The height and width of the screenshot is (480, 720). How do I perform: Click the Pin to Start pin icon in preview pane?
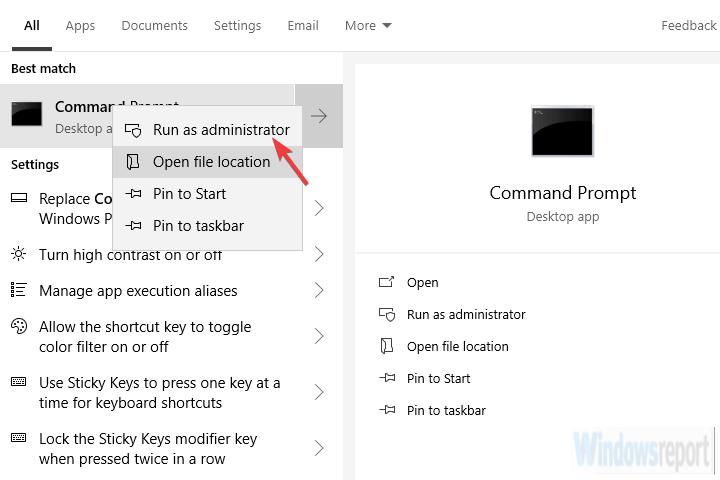point(387,378)
